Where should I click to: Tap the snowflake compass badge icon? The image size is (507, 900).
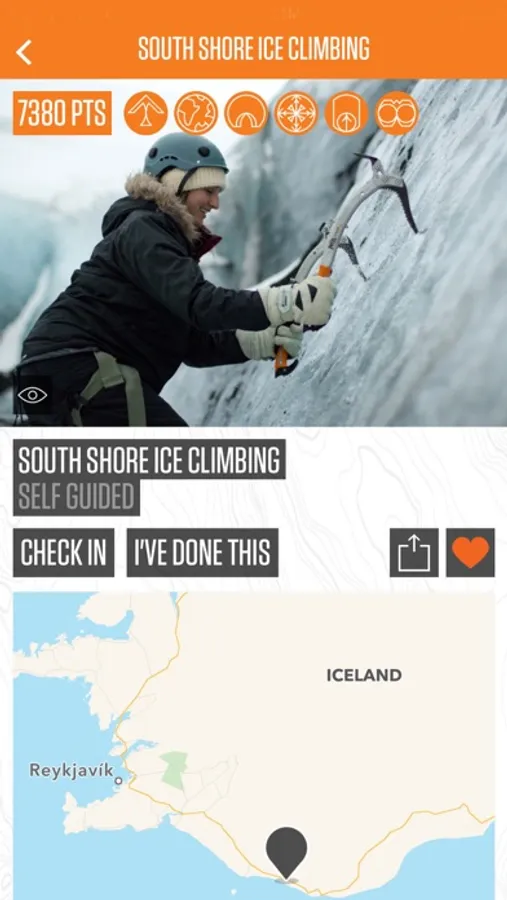296,113
